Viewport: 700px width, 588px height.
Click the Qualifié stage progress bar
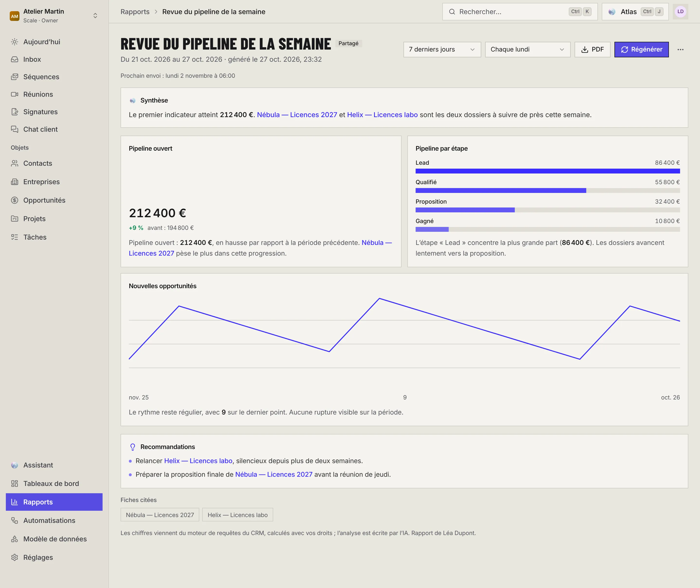point(548,191)
